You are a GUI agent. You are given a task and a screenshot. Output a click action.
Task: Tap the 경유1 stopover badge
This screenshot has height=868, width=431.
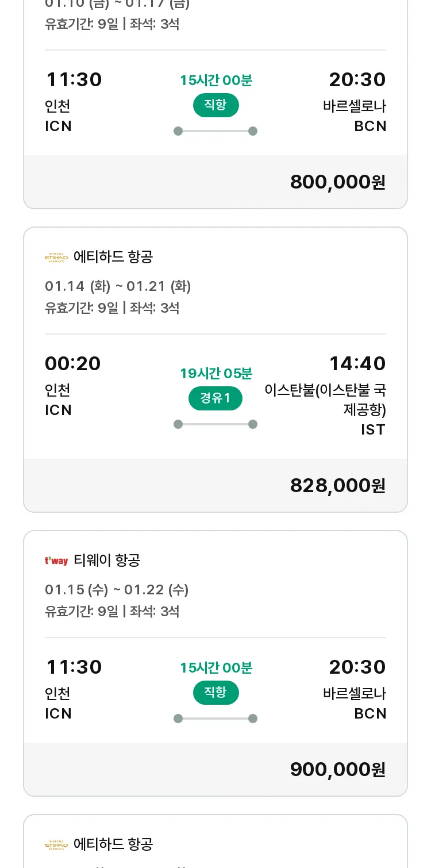point(215,398)
